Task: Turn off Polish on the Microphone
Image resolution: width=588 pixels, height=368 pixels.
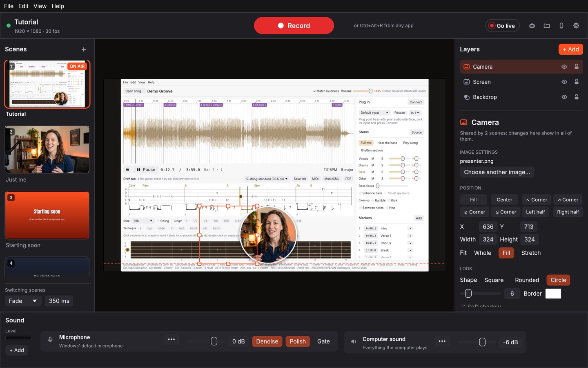Action: click(298, 341)
